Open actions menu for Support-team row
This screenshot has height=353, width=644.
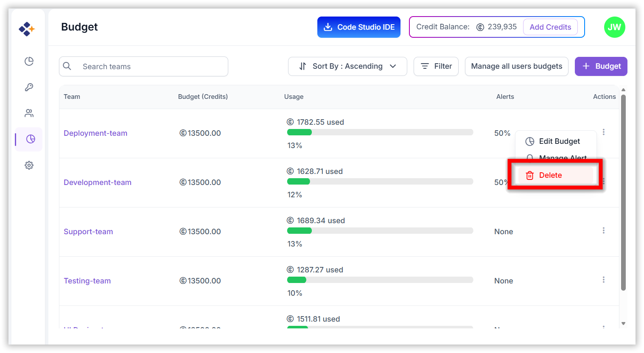tap(603, 230)
